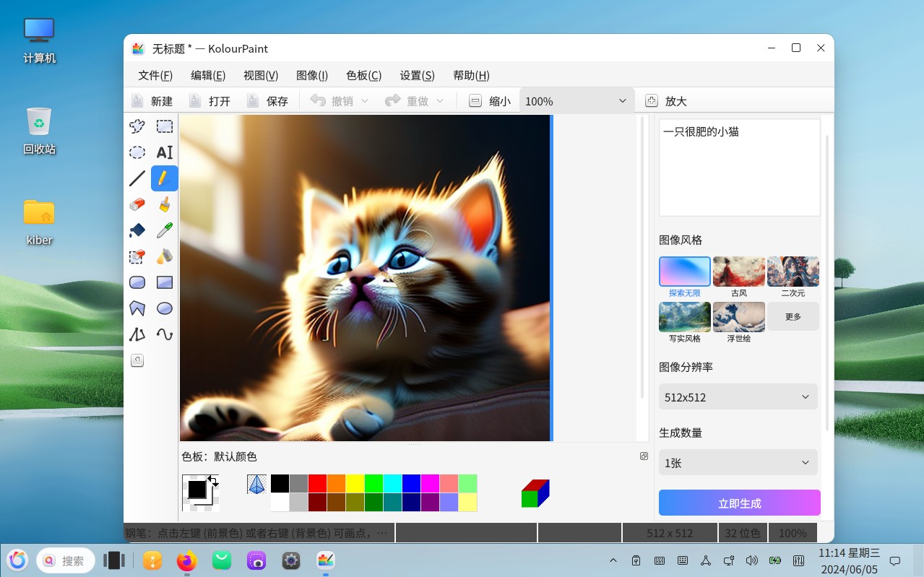Select the Brush tool
Screen dimensions: 924x577
pos(165,204)
